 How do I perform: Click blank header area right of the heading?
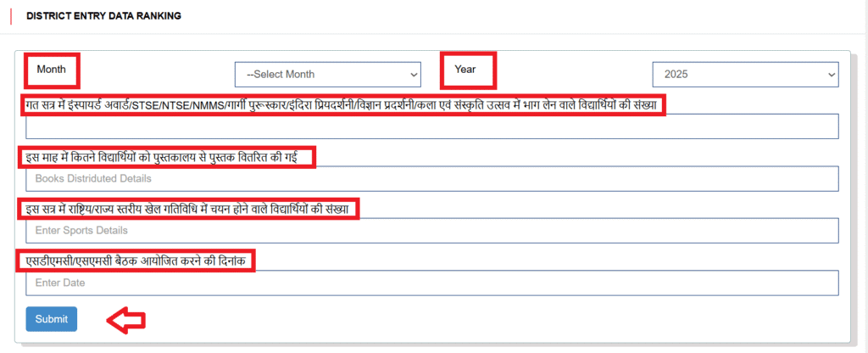coord(509,16)
